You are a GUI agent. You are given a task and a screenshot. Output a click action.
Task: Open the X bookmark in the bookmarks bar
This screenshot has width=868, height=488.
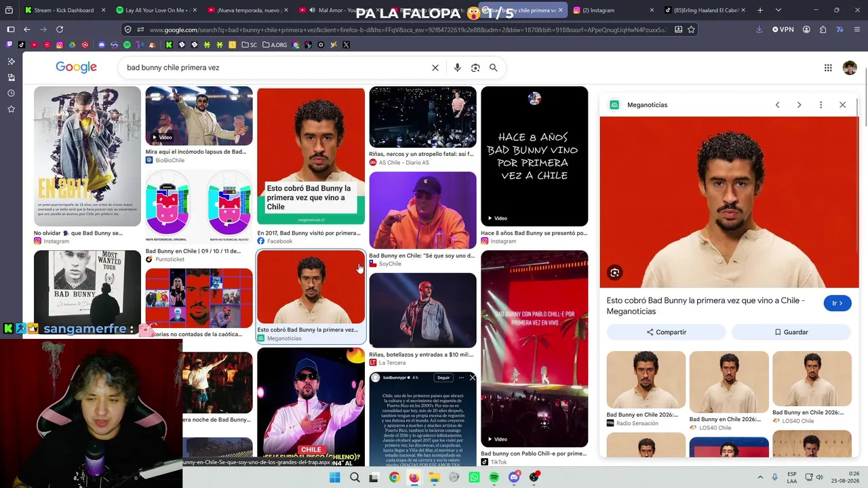346,45
